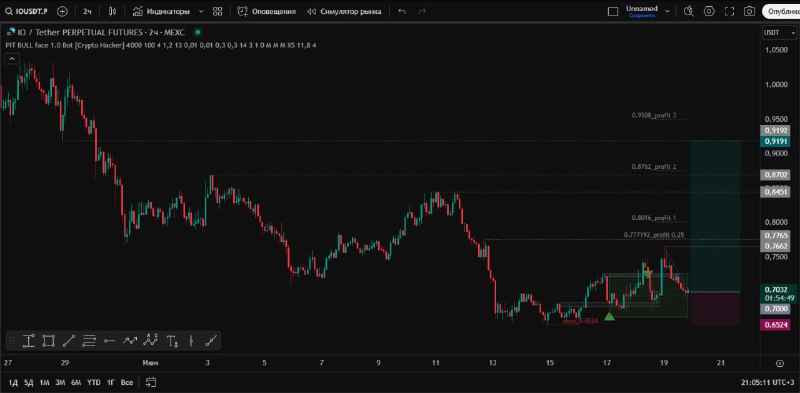The height and width of the screenshot is (393, 800).
Task: Open the go-to-date calendar icon
Action: [151, 382]
